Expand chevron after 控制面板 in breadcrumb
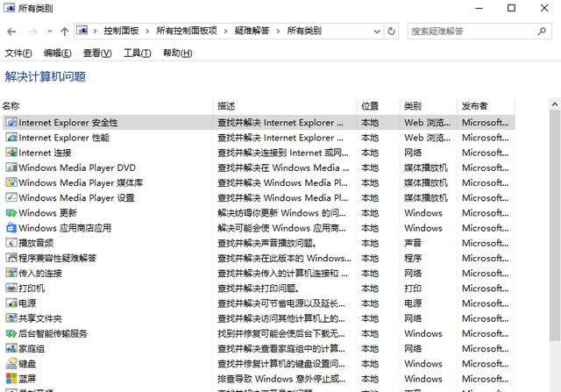 coord(147,32)
